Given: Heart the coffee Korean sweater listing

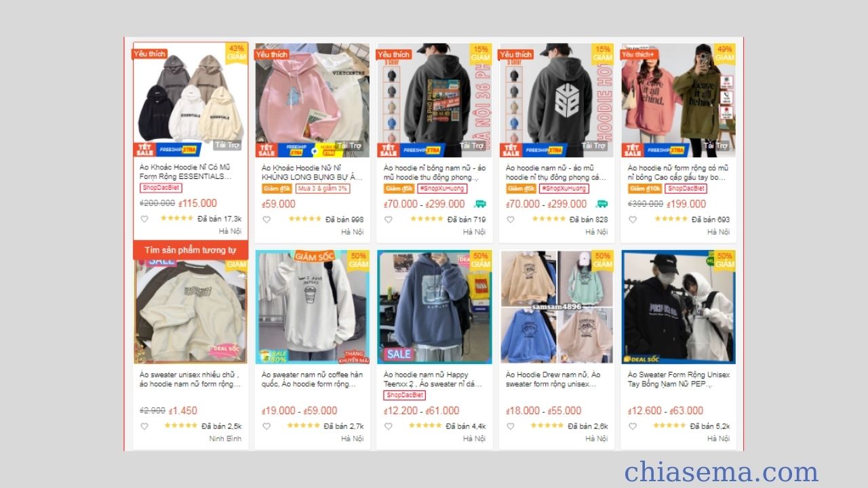Looking at the screenshot, I should click(x=267, y=426).
